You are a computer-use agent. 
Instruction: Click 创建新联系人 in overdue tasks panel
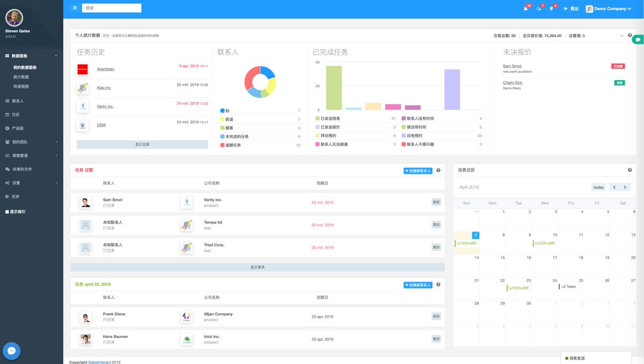[418, 170]
